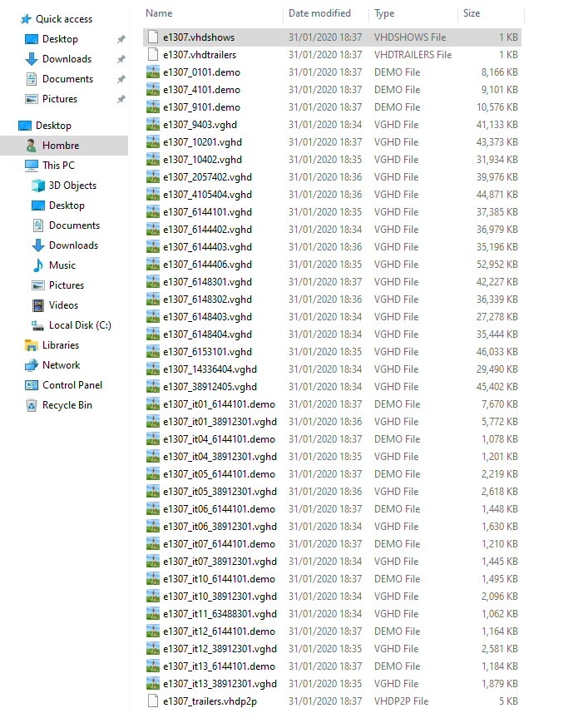Open the Recycle Bin icon

(x=32, y=405)
